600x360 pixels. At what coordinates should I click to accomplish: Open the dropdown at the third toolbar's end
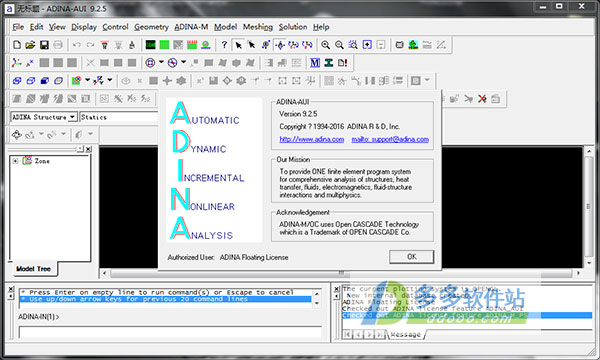[x=427, y=80]
